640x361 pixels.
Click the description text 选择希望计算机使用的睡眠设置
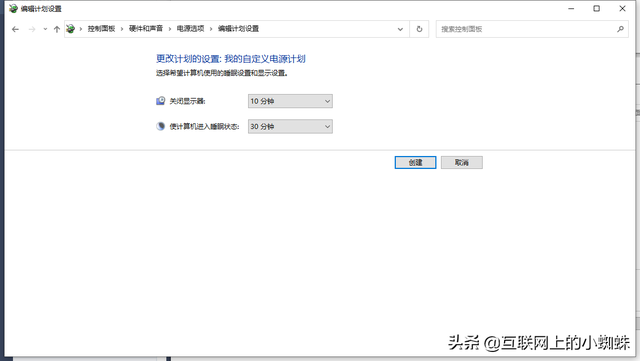(222, 73)
